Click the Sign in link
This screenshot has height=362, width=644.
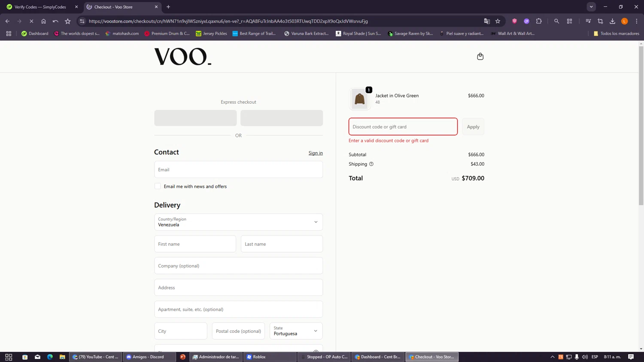(x=316, y=153)
